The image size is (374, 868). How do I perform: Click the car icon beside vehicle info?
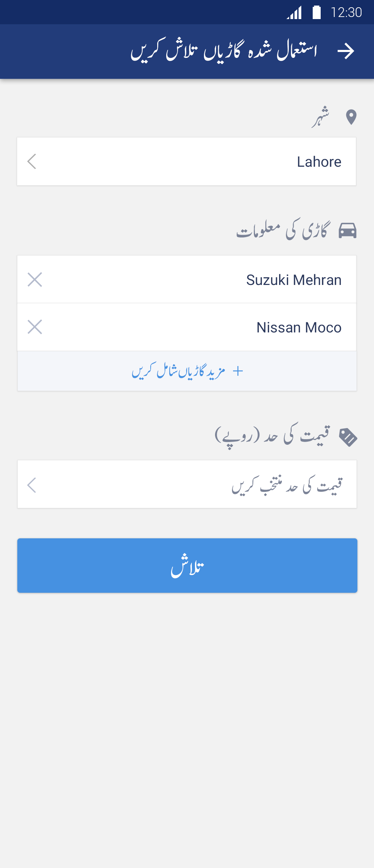click(347, 231)
